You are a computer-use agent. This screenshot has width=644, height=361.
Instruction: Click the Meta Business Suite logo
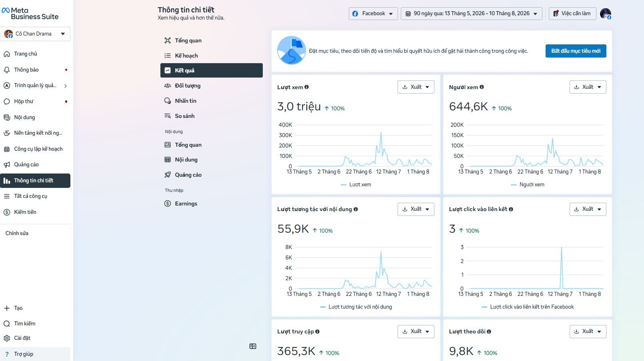tap(30, 14)
